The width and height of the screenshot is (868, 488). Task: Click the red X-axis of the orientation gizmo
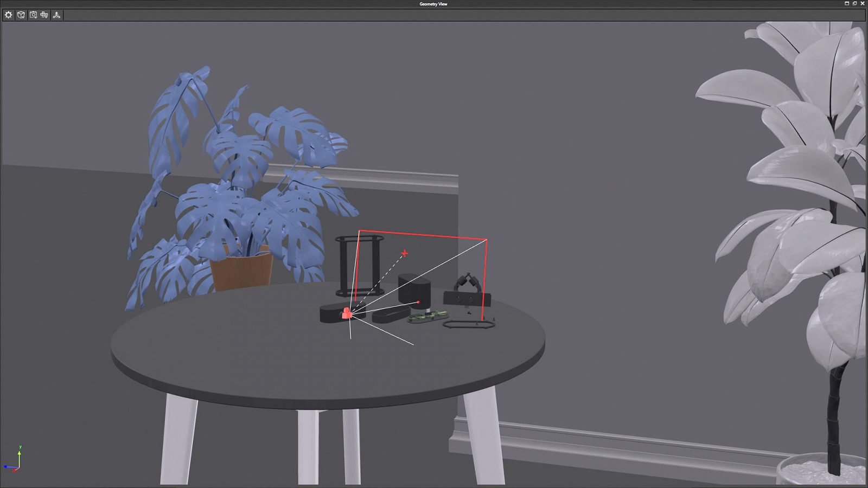tap(14, 470)
